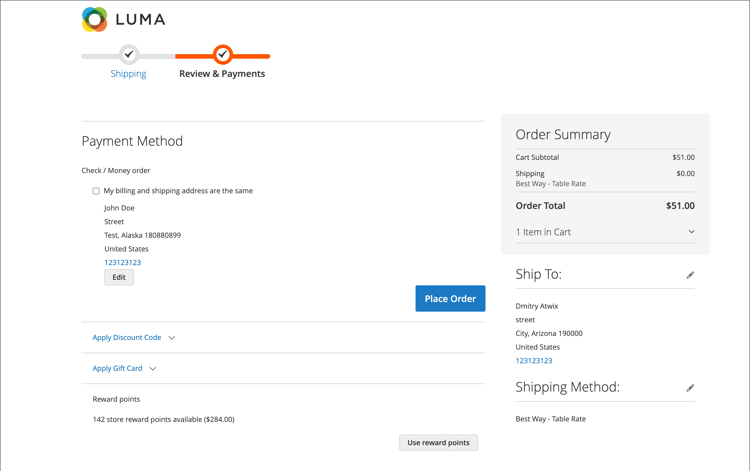Click the Shipping step checkmark circle

coord(128,55)
